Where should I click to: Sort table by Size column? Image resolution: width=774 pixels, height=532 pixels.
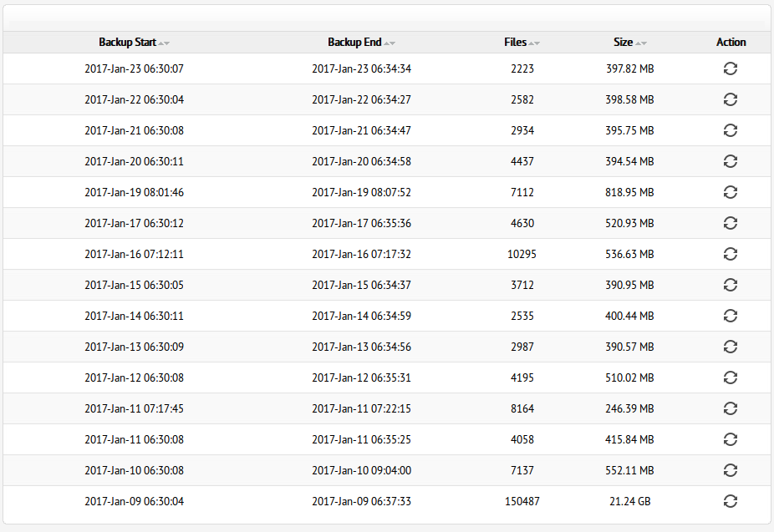click(x=630, y=43)
